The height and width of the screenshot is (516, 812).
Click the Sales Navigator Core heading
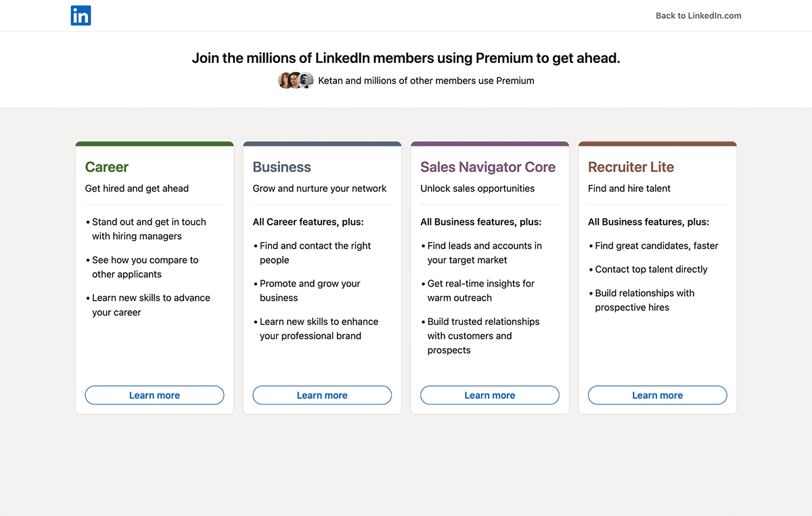click(x=488, y=167)
